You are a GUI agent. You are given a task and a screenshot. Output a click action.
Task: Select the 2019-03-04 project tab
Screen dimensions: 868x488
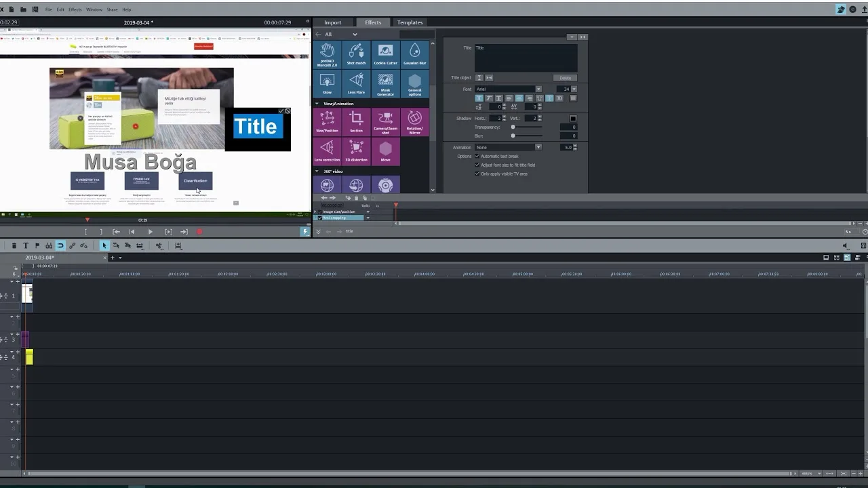[x=40, y=258]
